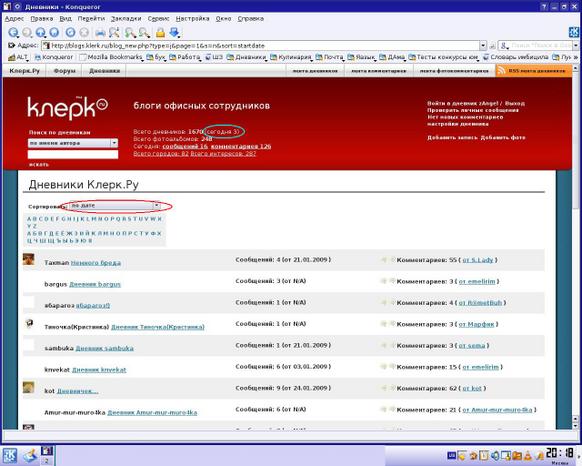
Task: Switch to the Клерк.Ру site tab
Action: coord(24,71)
